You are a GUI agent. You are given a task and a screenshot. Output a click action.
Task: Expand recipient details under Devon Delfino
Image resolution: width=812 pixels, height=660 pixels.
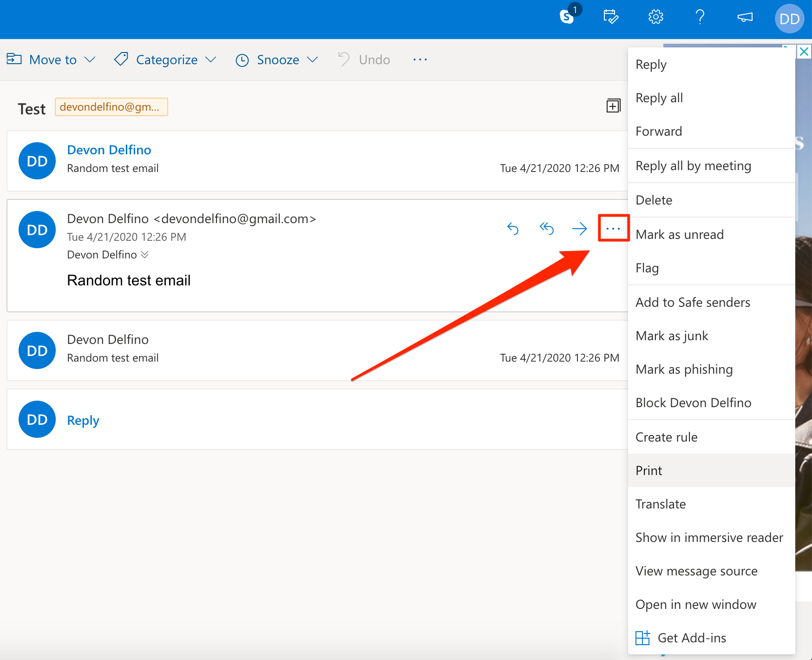point(145,254)
